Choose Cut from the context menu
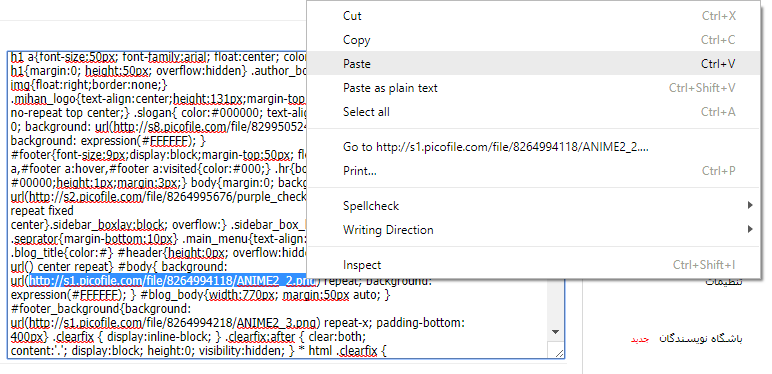This screenshot has width=772, height=374. tap(534, 16)
